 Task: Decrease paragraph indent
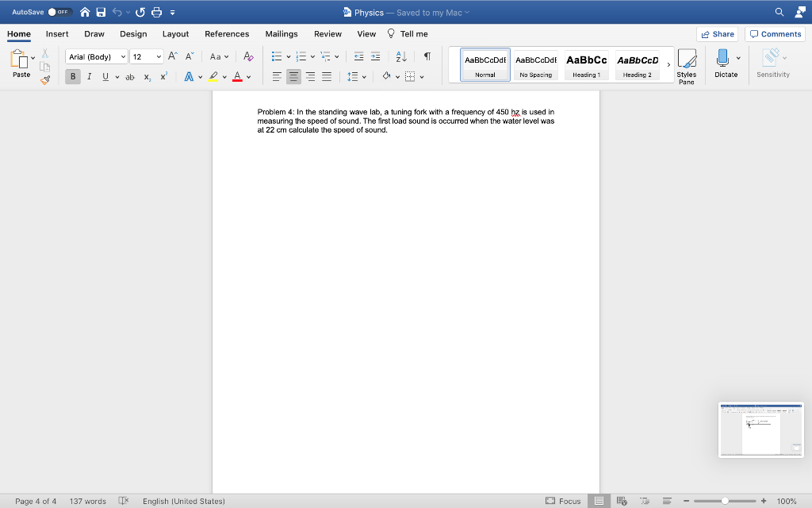[358, 56]
